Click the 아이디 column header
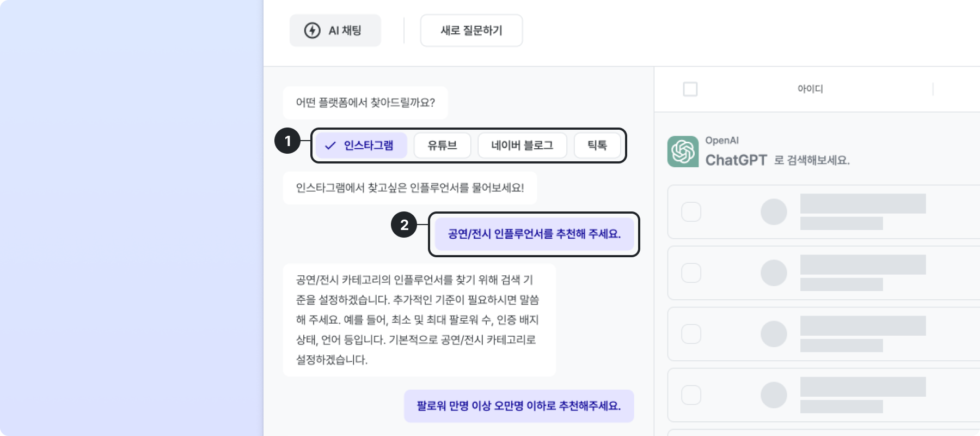This screenshot has height=436, width=980. click(810, 89)
